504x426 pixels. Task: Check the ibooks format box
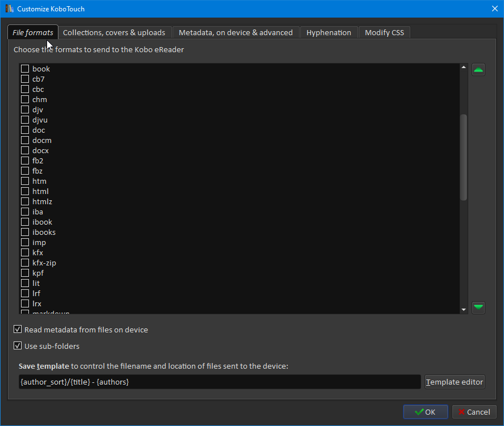(x=25, y=232)
